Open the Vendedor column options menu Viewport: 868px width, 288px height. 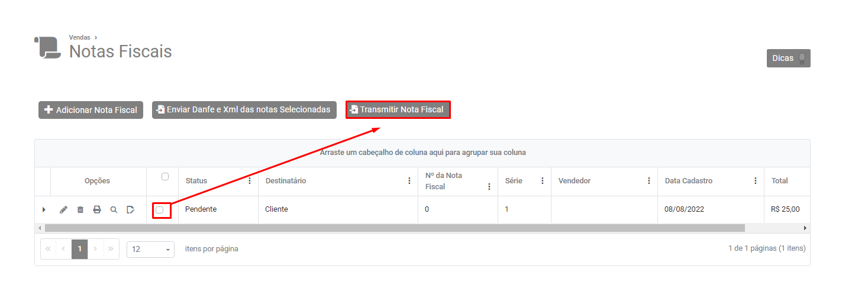[x=649, y=181]
